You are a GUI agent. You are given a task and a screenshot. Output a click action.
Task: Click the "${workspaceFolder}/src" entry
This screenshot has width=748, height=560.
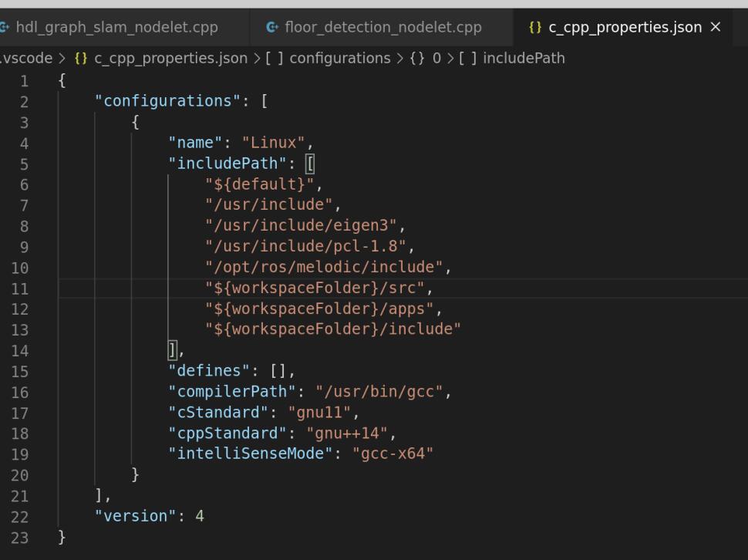(315, 288)
